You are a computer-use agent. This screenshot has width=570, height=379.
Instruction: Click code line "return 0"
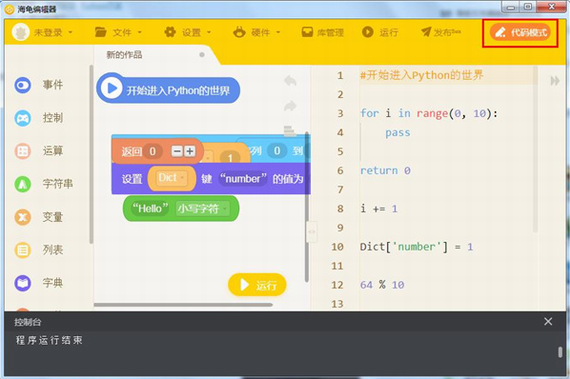pyautogui.click(x=385, y=170)
